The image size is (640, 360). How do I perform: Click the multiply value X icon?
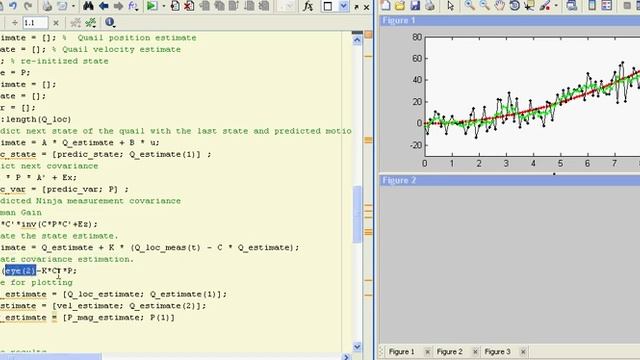tap(56, 23)
